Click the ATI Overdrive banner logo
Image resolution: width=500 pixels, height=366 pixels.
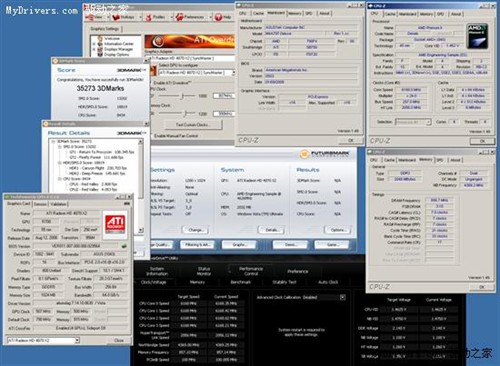pyautogui.click(x=158, y=41)
